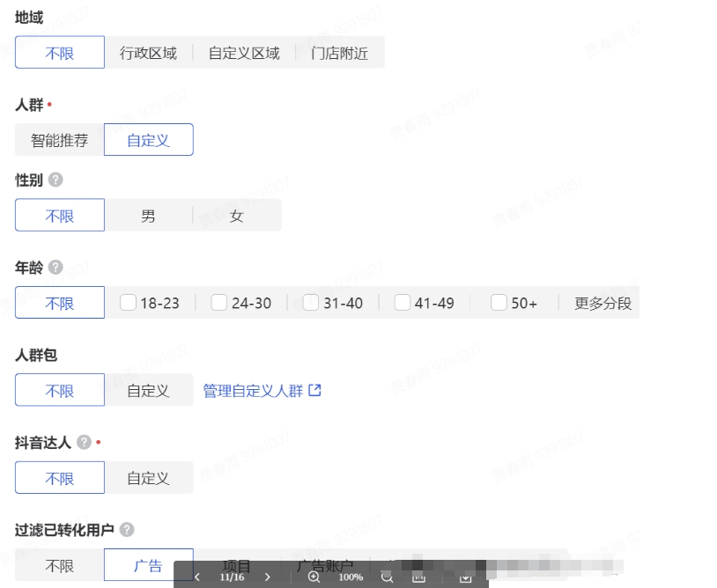The height and width of the screenshot is (588, 717).
Task: Select 不限 under 地域
Action: click(60, 53)
